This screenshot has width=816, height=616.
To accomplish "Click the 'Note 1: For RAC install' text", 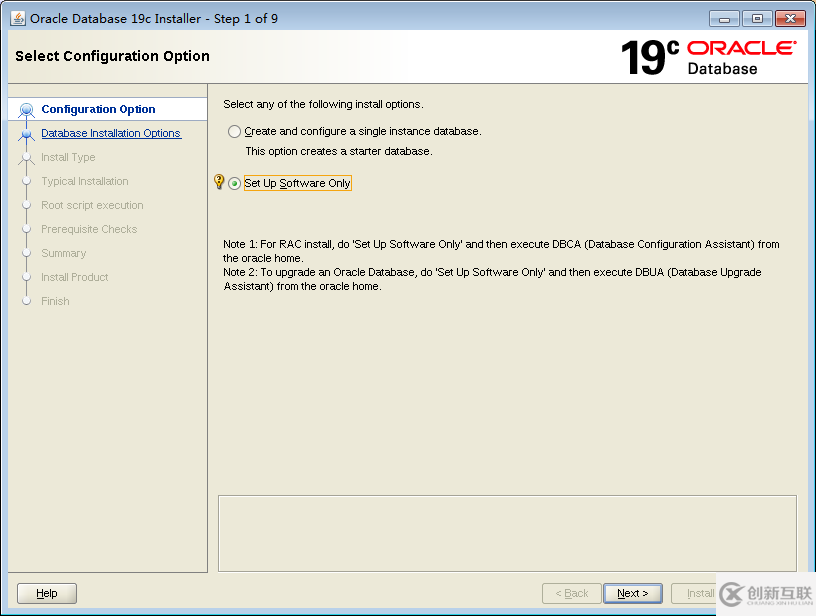I will click(x=501, y=251).
